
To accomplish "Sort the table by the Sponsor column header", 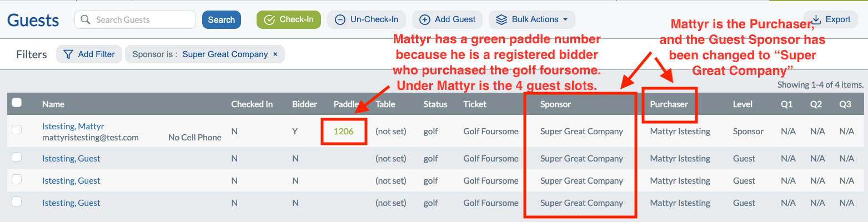I will (x=555, y=104).
